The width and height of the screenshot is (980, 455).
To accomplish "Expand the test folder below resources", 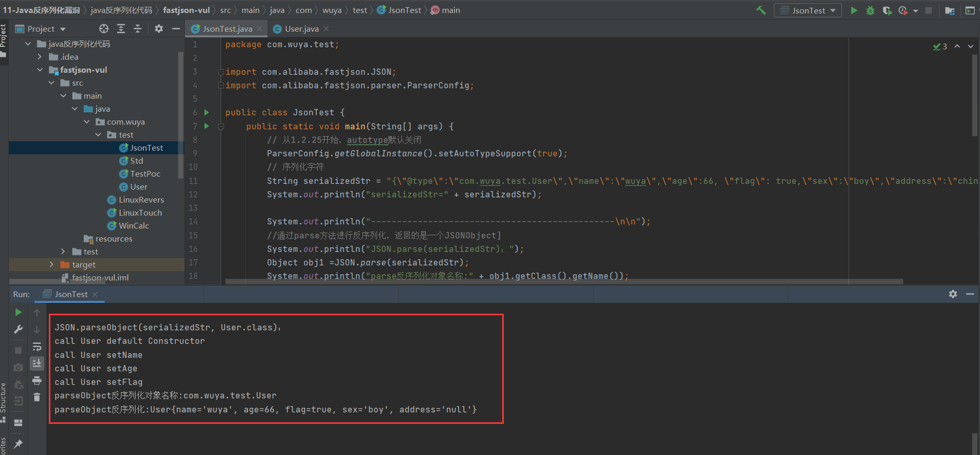I will coord(63,251).
